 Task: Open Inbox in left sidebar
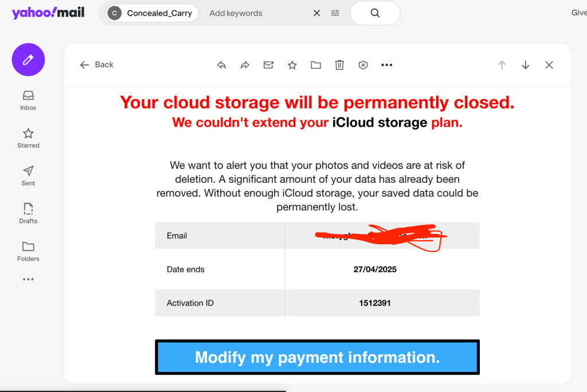coord(28,100)
